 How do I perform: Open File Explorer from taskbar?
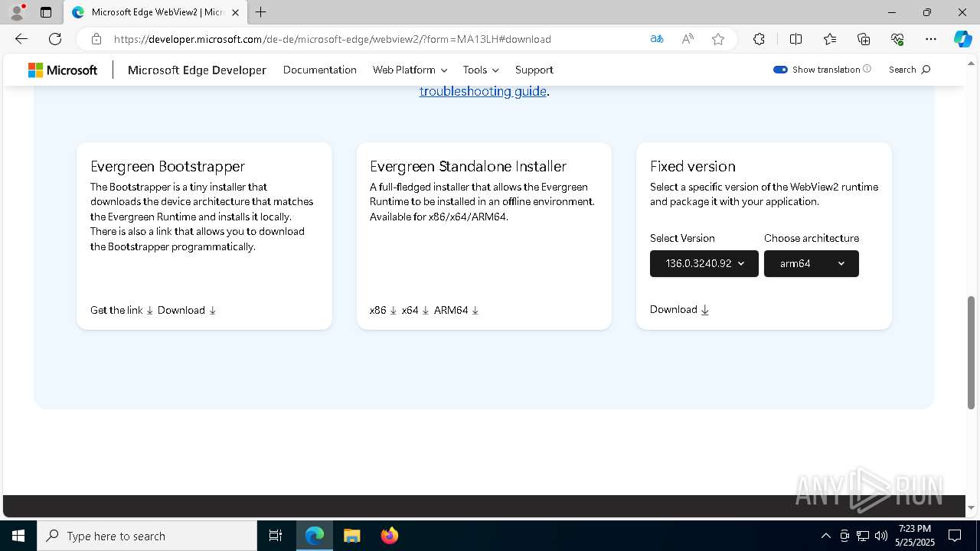pos(351,536)
